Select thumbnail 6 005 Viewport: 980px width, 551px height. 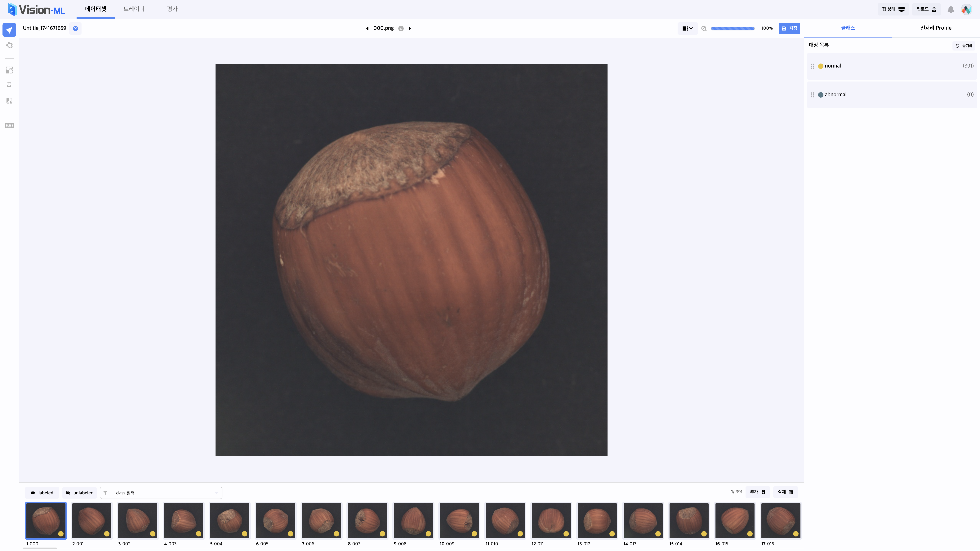pyautogui.click(x=275, y=521)
